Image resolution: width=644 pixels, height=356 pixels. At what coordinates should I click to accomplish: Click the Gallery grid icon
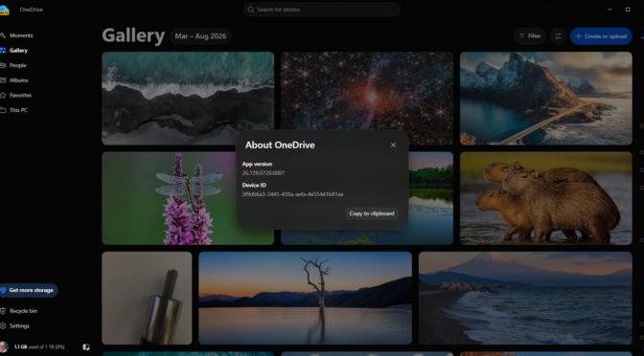pos(3,51)
